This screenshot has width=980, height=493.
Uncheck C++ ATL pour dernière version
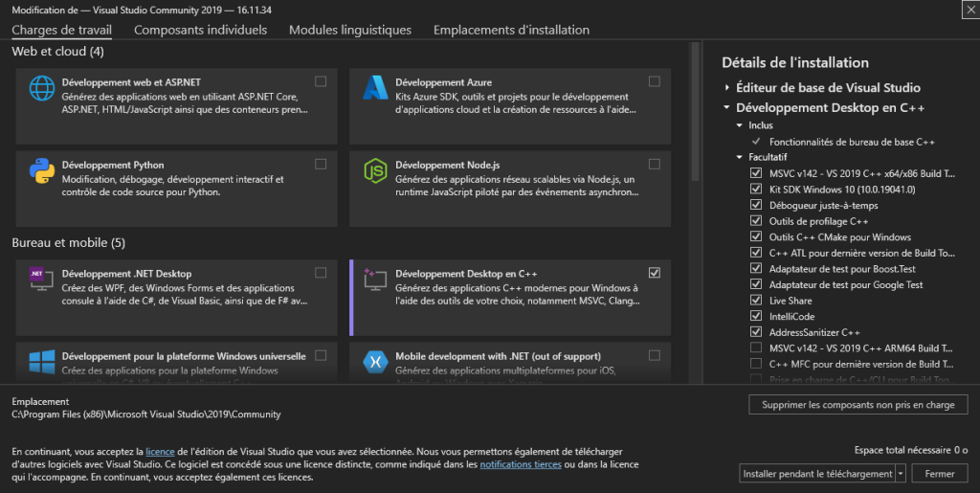point(756,252)
